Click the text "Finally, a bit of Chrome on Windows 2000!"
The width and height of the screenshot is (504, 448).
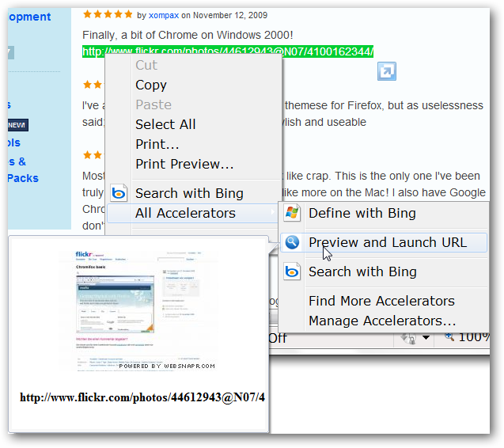click(188, 35)
